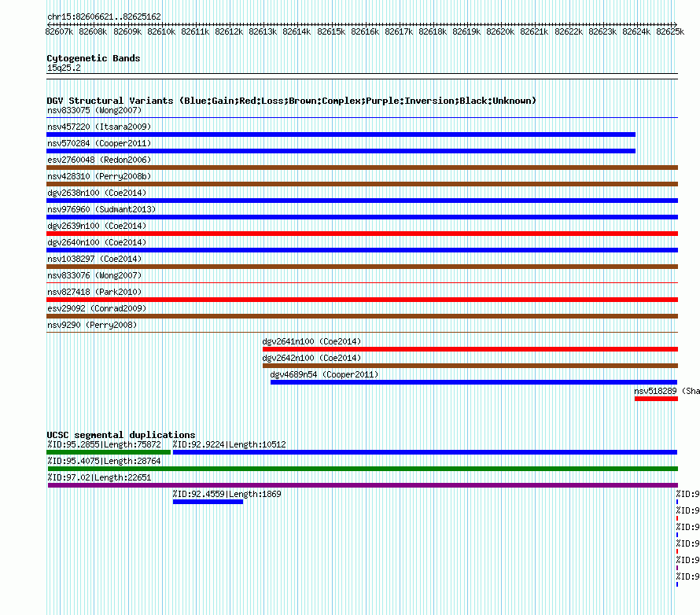Select the blue bar under %ID:92.9224|Length:10512

coord(425,452)
